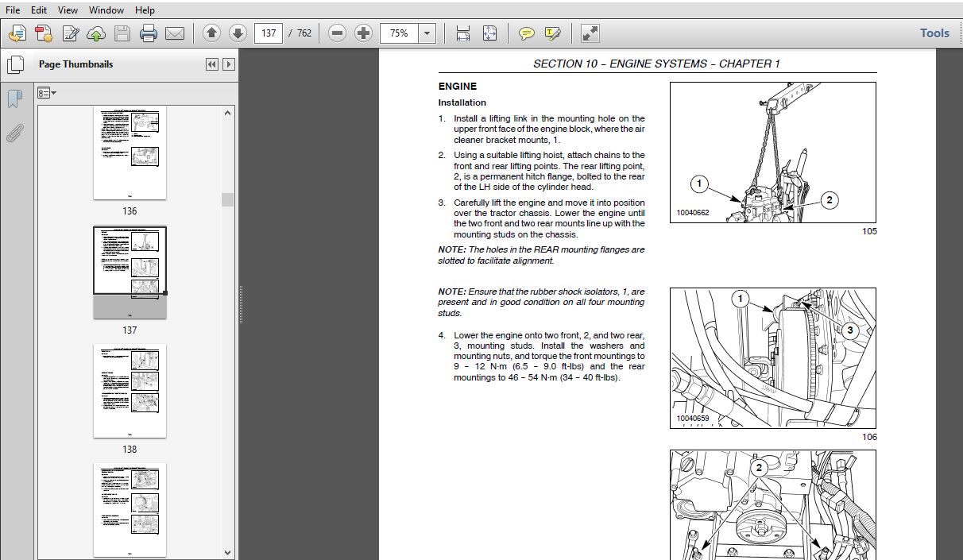963x560 pixels.
Task: Select the page 138 thumbnail
Action: point(130,391)
